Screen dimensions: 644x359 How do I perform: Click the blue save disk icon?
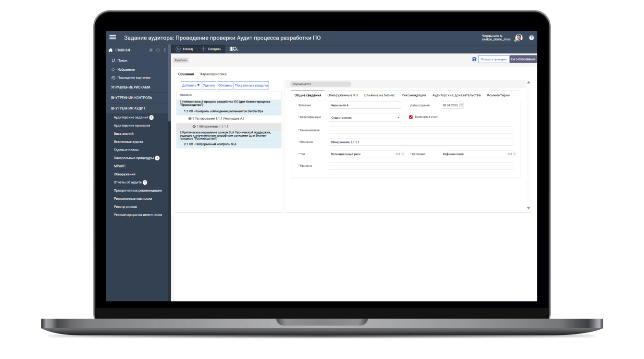474,59
